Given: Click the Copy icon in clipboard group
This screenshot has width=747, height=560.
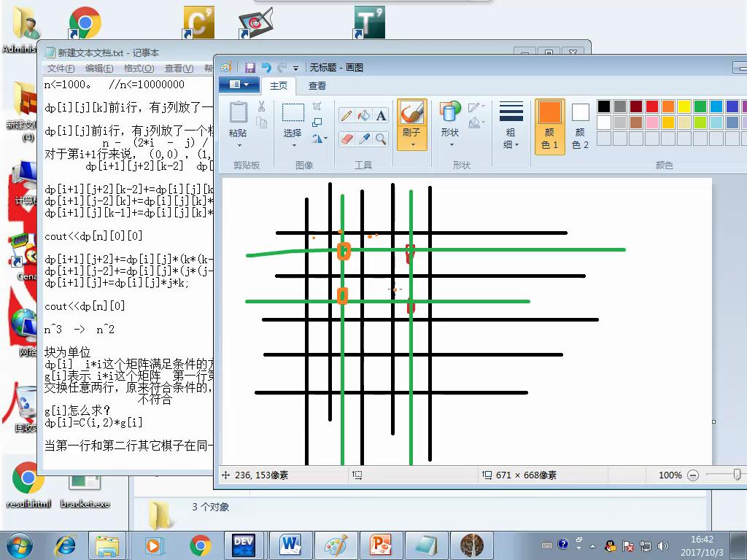Looking at the screenshot, I should tap(262, 122).
